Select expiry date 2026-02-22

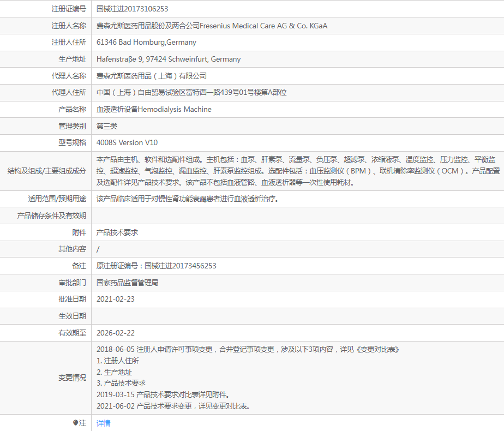116,333
